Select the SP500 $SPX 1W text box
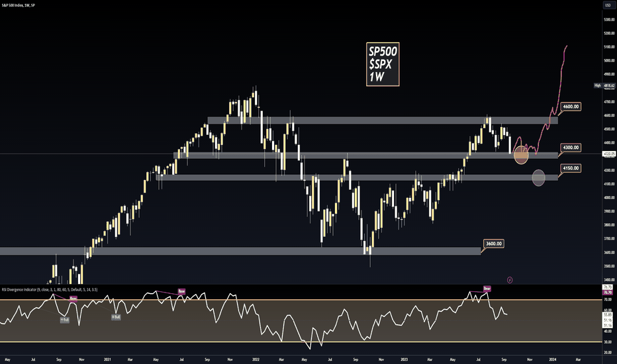This screenshot has width=617, height=364. pos(383,64)
